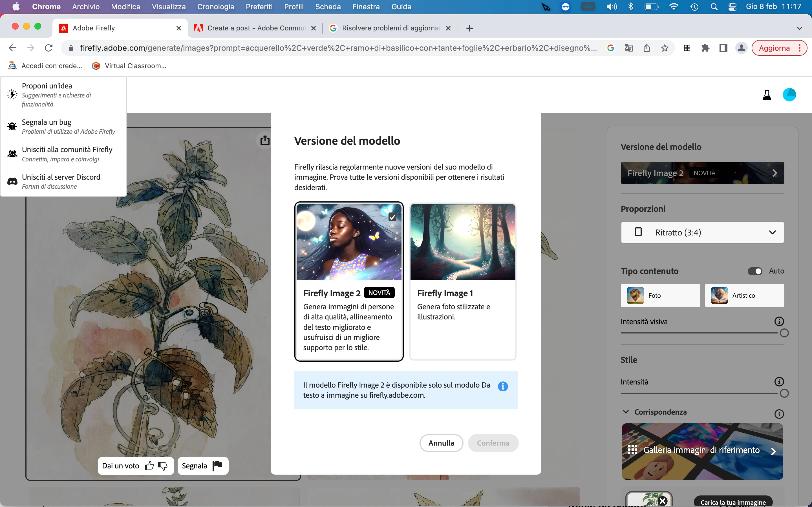Collapse the Corrispondenza section
Viewport: 812px width, 507px height.
click(x=626, y=412)
